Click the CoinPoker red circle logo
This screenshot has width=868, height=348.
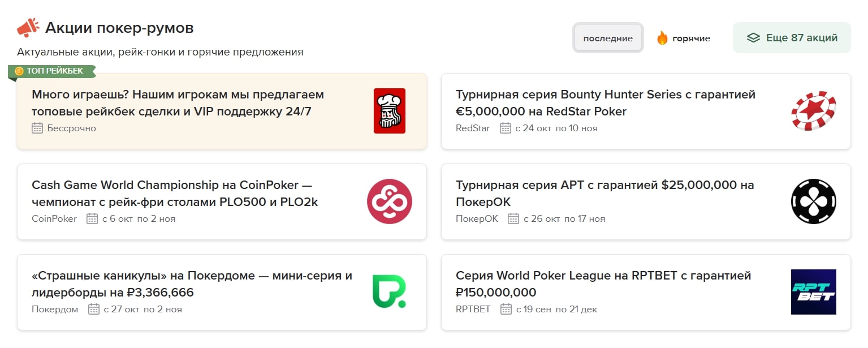[389, 201]
